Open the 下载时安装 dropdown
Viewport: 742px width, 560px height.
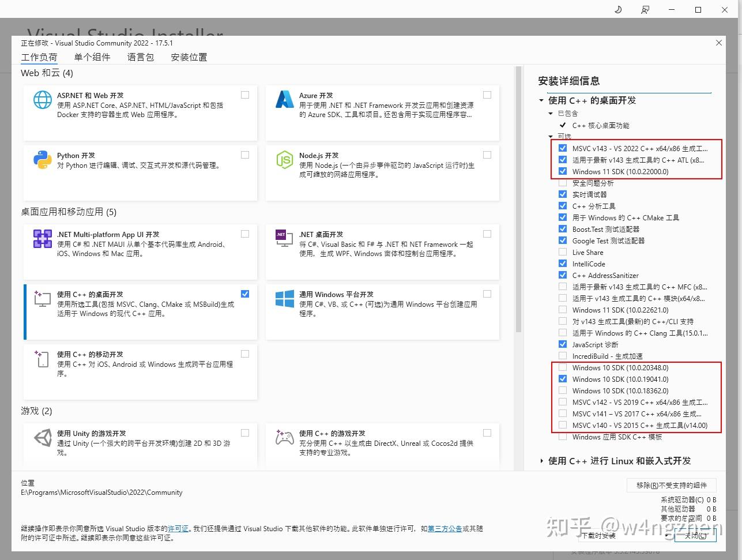623,536
